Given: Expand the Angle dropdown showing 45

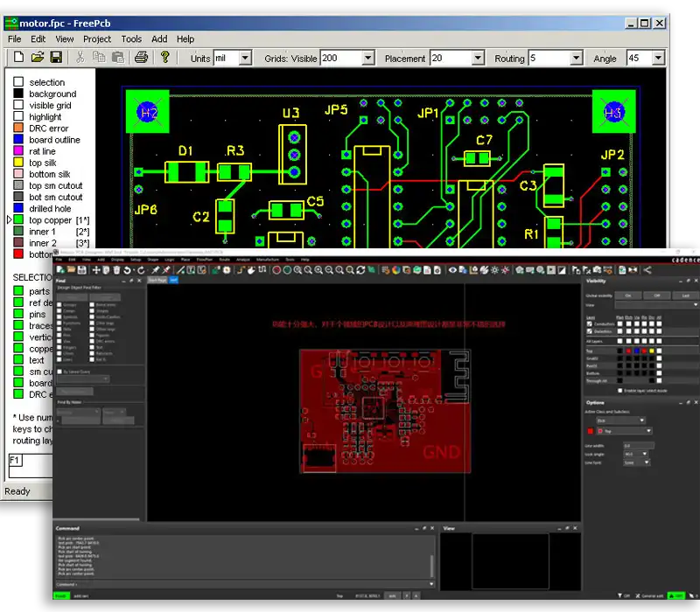Looking at the screenshot, I should [x=658, y=58].
